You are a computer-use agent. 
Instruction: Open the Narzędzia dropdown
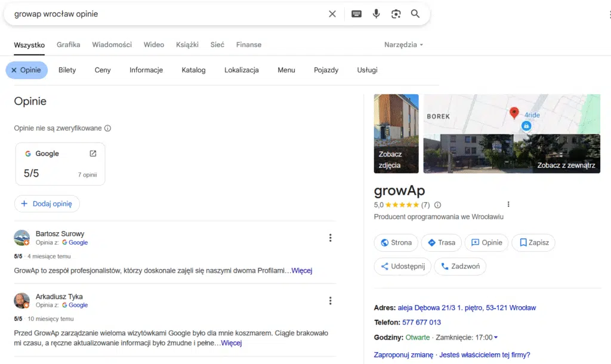[404, 44]
